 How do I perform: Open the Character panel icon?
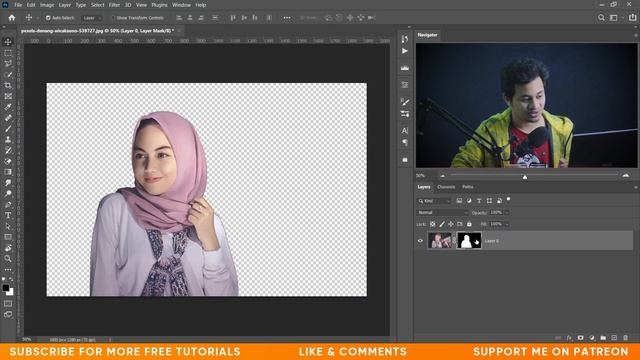click(x=404, y=131)
